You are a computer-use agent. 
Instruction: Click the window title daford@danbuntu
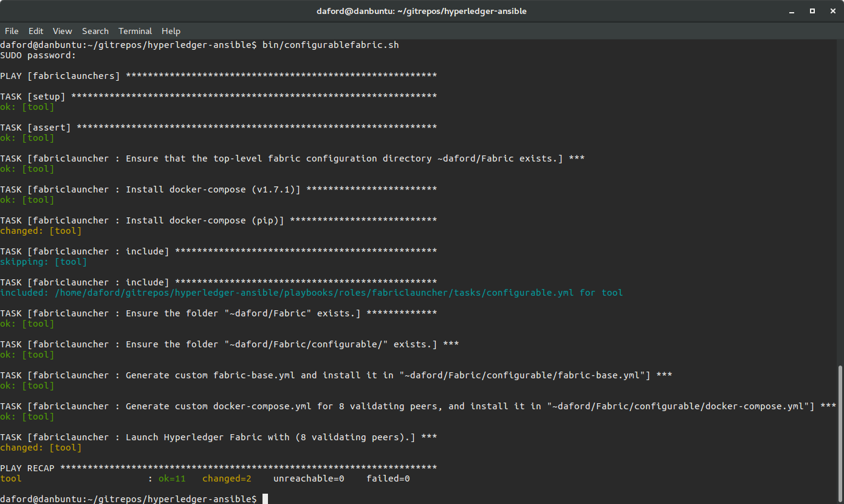coord(422,11)
